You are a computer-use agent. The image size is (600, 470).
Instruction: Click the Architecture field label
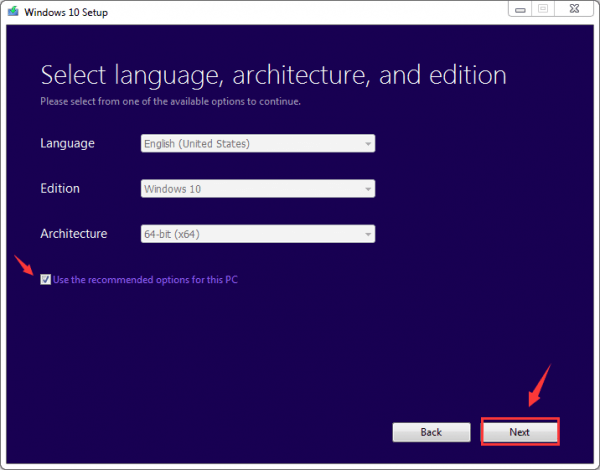coord(74,233)
